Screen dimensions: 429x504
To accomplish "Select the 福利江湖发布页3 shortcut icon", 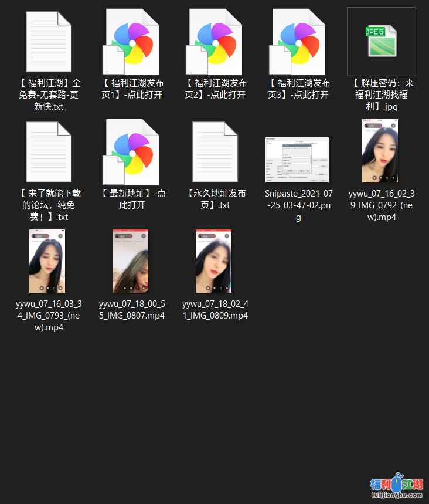I will tap(298, 42).
